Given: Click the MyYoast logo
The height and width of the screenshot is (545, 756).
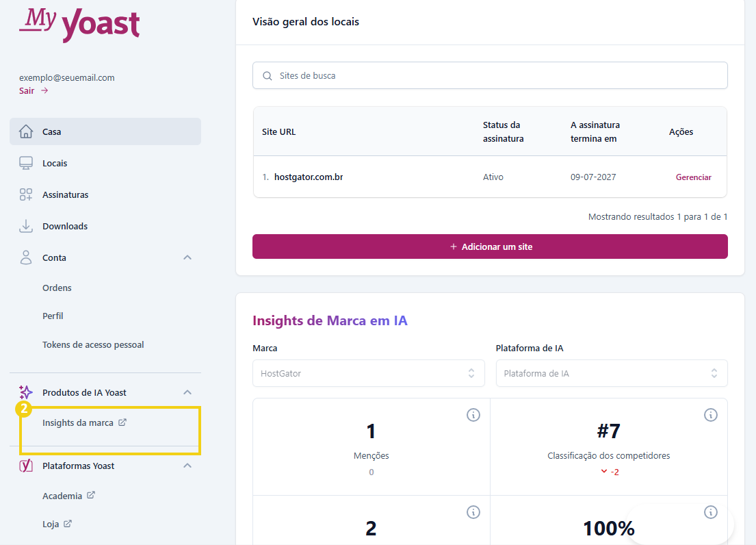Looking at the screenshot, I should (79, 24).
